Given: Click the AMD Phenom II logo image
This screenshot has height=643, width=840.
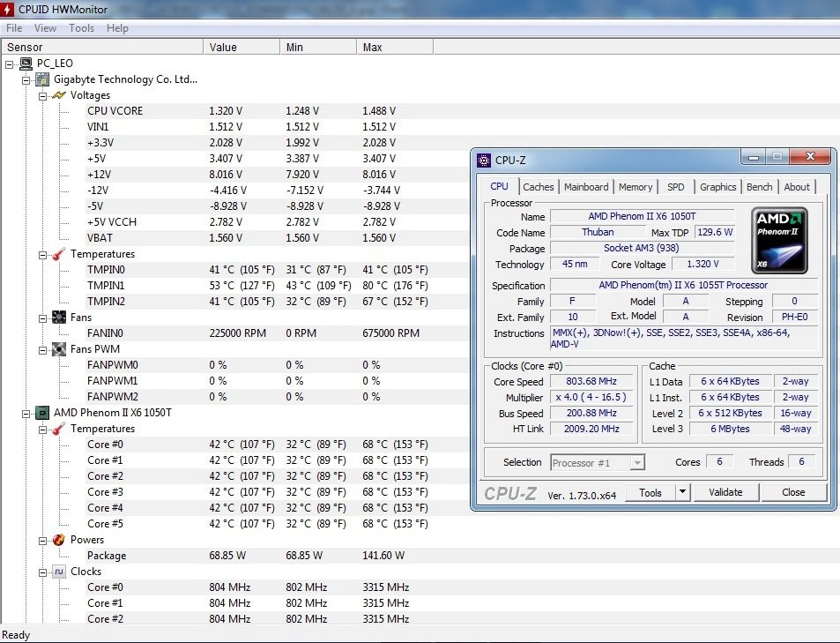Looking at the screenshot, I should pos(779,240).
